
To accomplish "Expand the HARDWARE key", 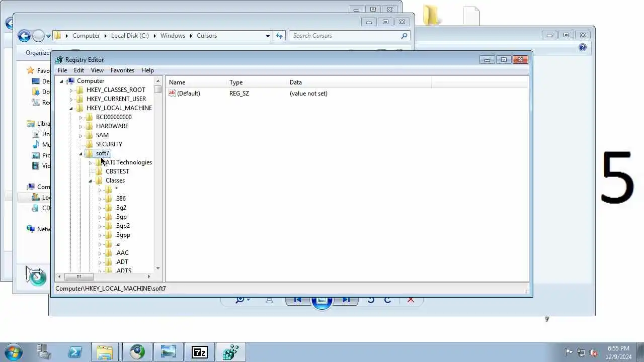I will [80, 126].
